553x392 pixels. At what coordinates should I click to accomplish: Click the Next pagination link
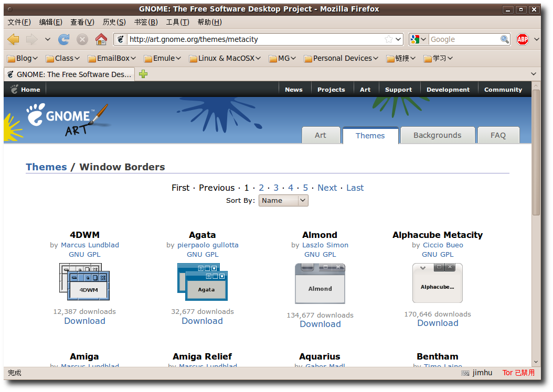[x=327, y=188]
